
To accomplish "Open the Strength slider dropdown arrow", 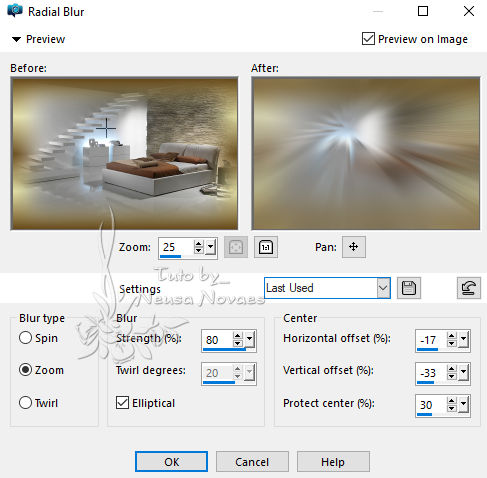I will (x=250, y=339).
